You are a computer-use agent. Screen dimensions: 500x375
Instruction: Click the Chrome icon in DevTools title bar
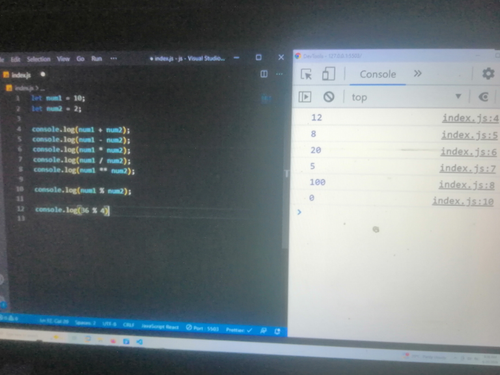[298, 56]
